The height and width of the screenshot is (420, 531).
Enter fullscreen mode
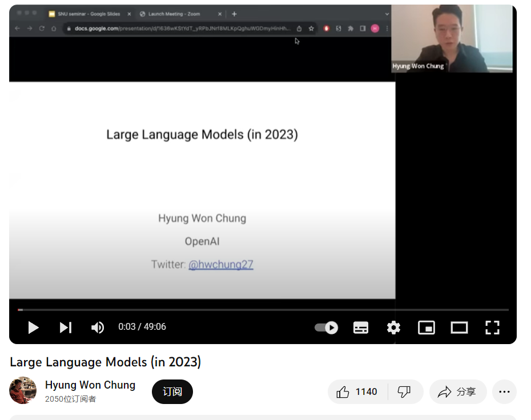click(492, 328)
